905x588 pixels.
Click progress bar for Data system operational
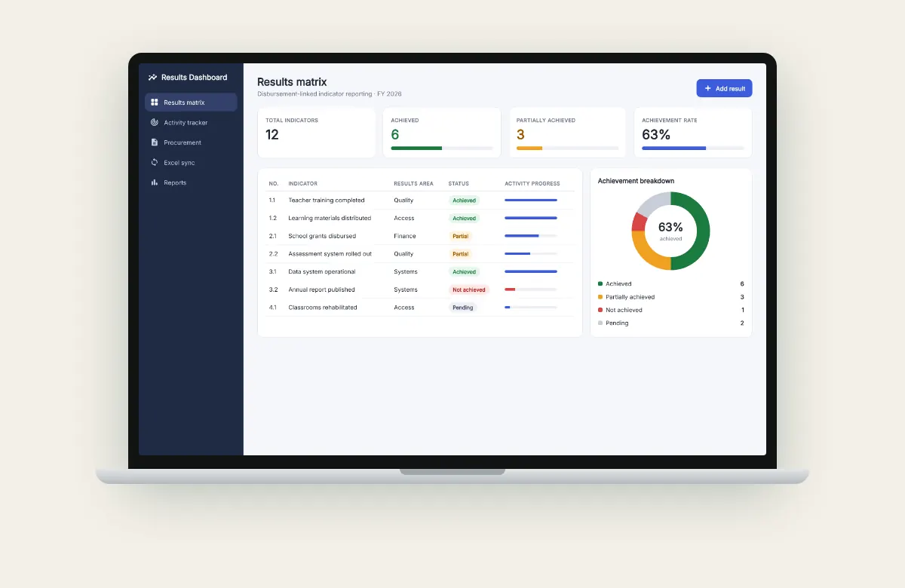(x=531, y=271)
